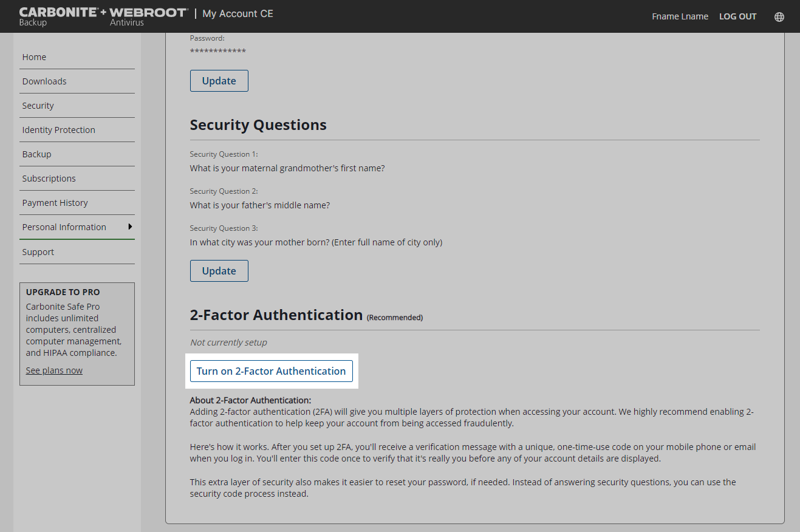Update the security questions

click(x=219, y=270)
